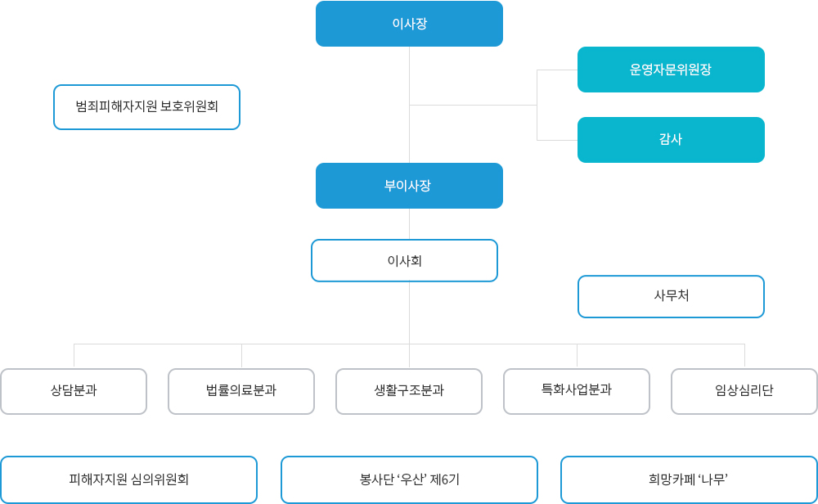Select the 운영자문위원장 box
The height and width of the screenshot is (504, 818).
click(x=671, y=70)
